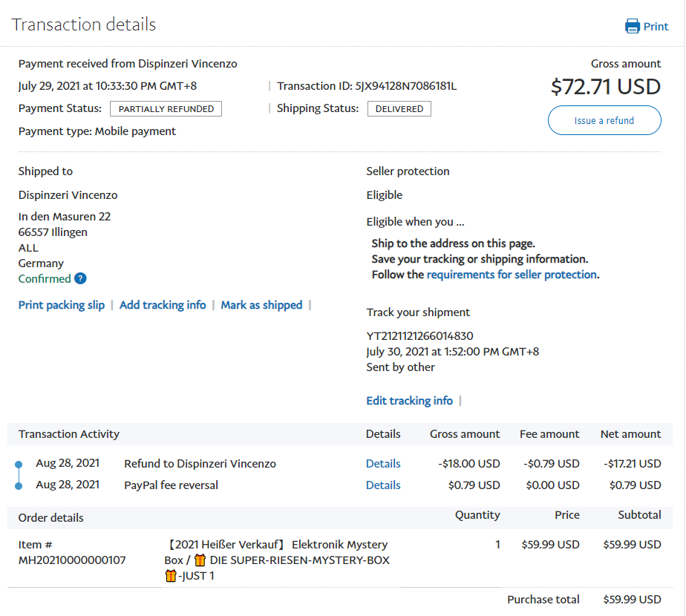This screenshot has width=686, height=616.
Task: Click the Print text link
Action: click(656, 27)
